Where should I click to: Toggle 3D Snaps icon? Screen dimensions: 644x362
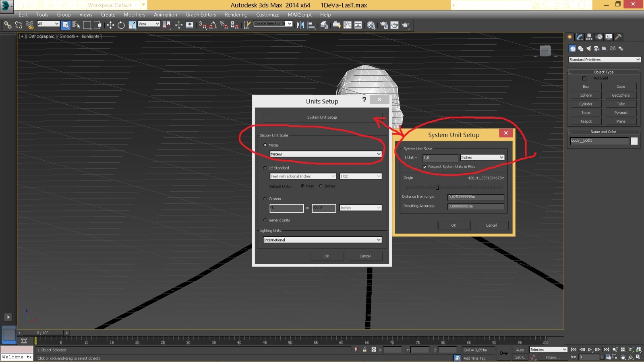pos(203,25)
